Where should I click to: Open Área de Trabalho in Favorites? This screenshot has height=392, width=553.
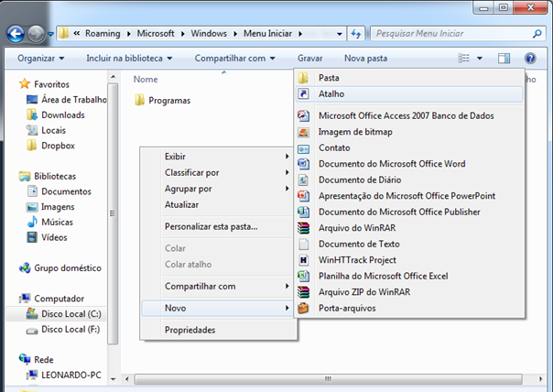67,100
